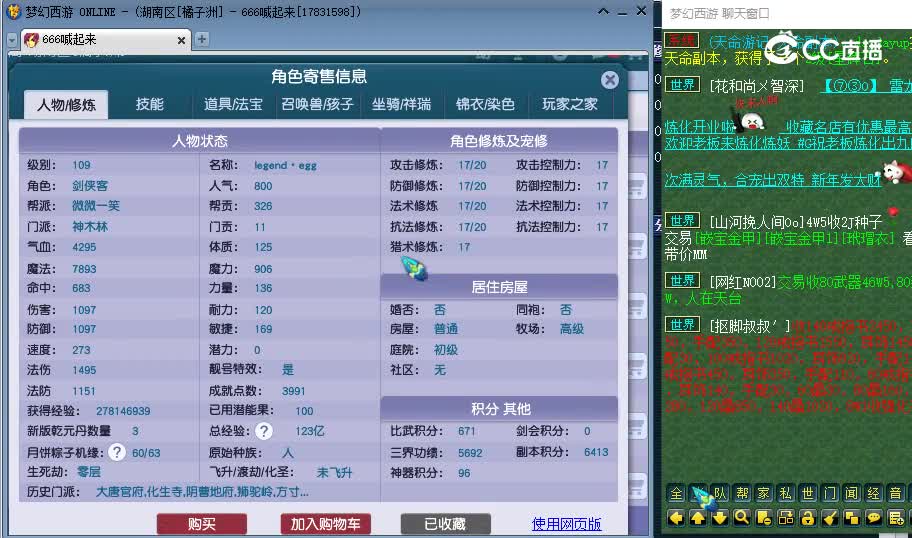Open a new tab with the plus button
The width and height of the screenshot is (912, 538).
201,39
